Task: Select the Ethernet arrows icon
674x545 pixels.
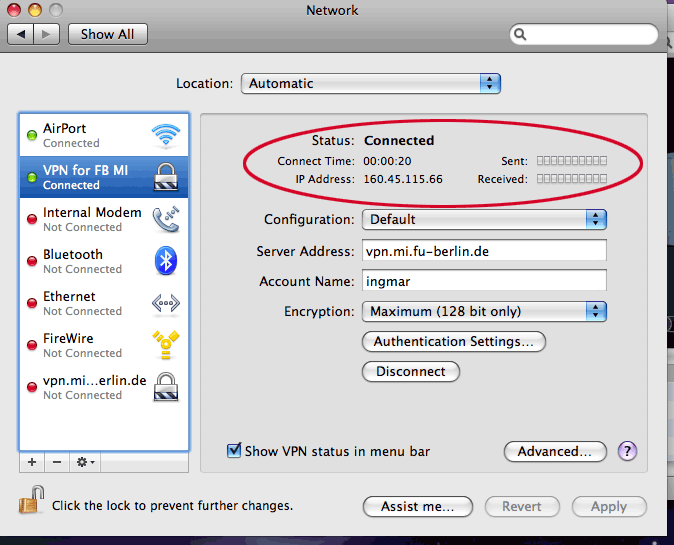Action: [165, 303]
